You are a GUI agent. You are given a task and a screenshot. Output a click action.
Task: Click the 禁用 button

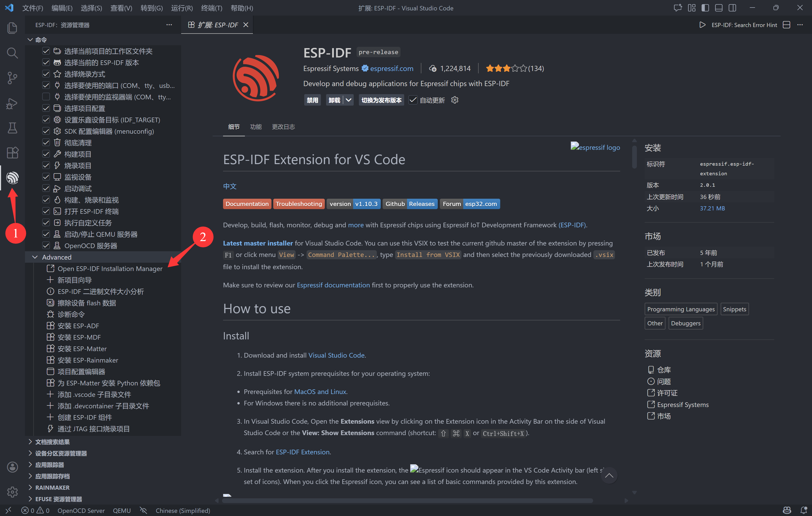click(x=312, y=100)
